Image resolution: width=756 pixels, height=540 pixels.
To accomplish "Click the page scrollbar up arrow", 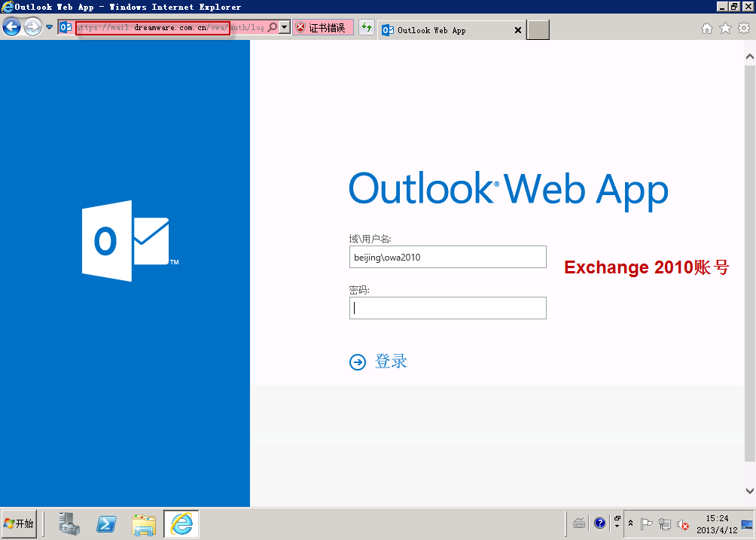I will click(750, 56).
